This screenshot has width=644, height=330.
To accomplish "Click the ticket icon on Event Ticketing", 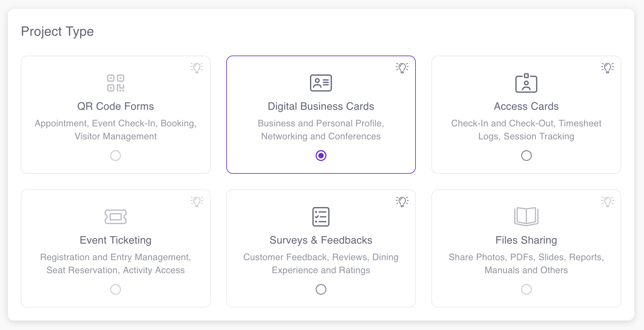I will [116, 217].
